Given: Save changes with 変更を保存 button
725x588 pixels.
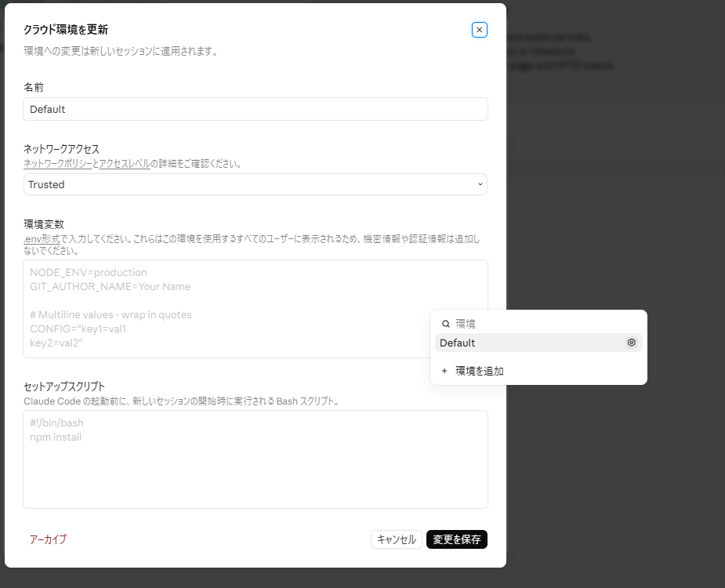Looking at the screenshot, I should click(457, 539).
